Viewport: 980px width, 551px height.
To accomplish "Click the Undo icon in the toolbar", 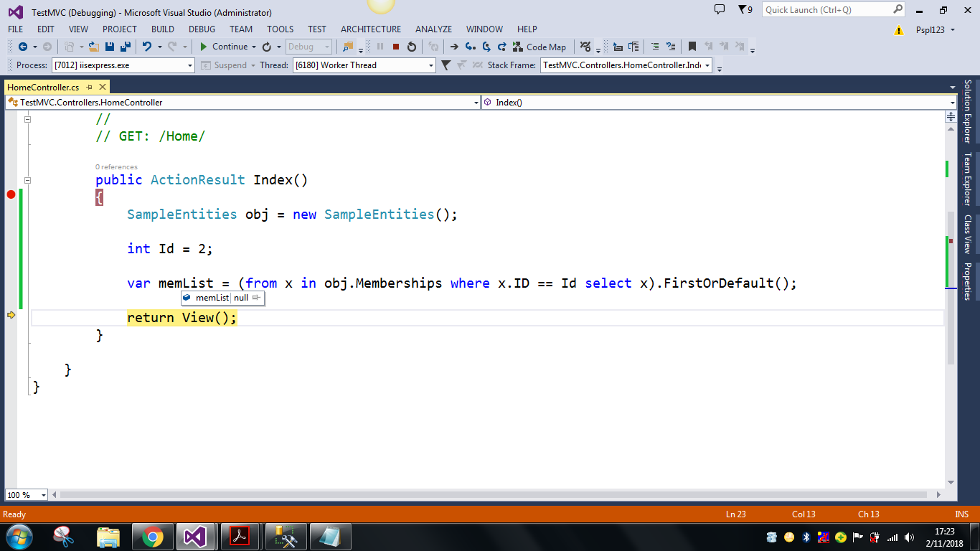I will tap(146, 46).
